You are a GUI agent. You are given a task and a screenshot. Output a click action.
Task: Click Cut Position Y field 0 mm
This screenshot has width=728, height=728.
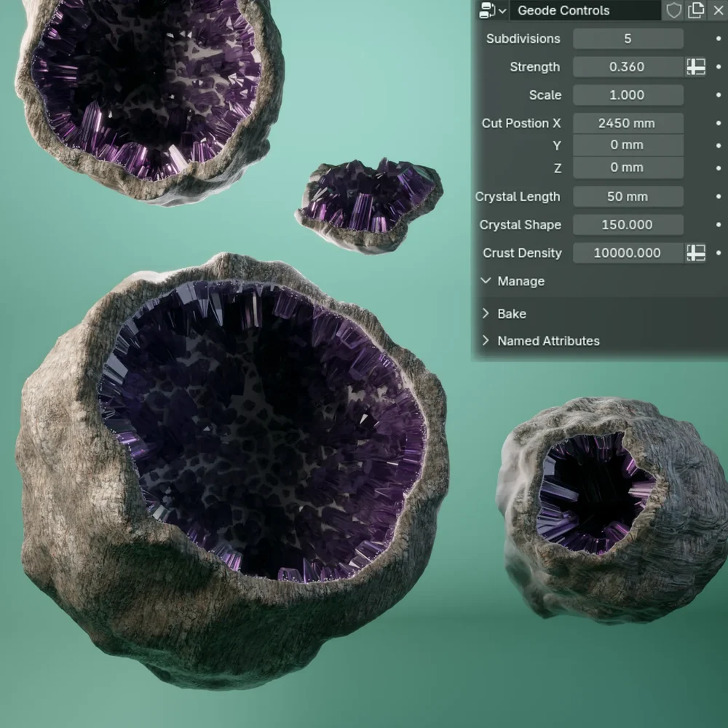(x=628, y=145)
